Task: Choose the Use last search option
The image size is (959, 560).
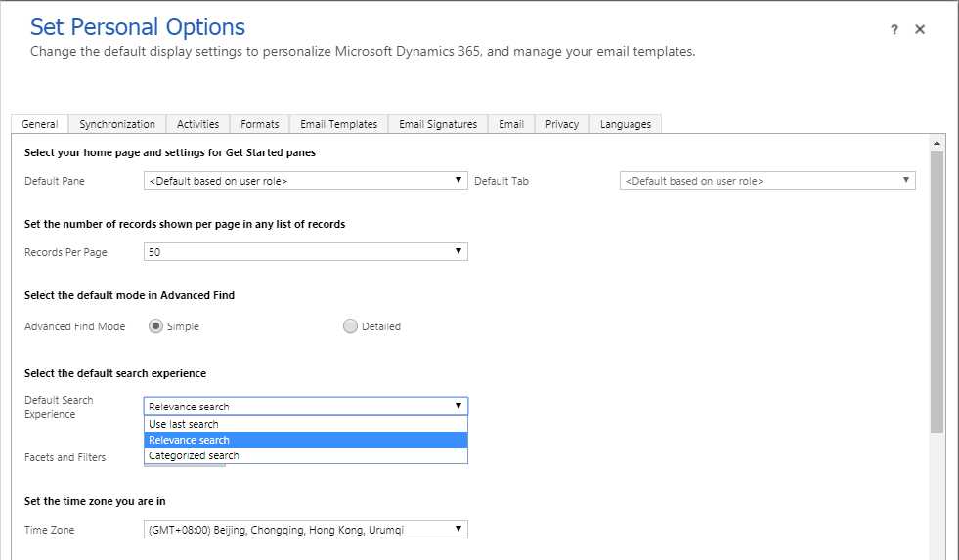Action: 306,424
